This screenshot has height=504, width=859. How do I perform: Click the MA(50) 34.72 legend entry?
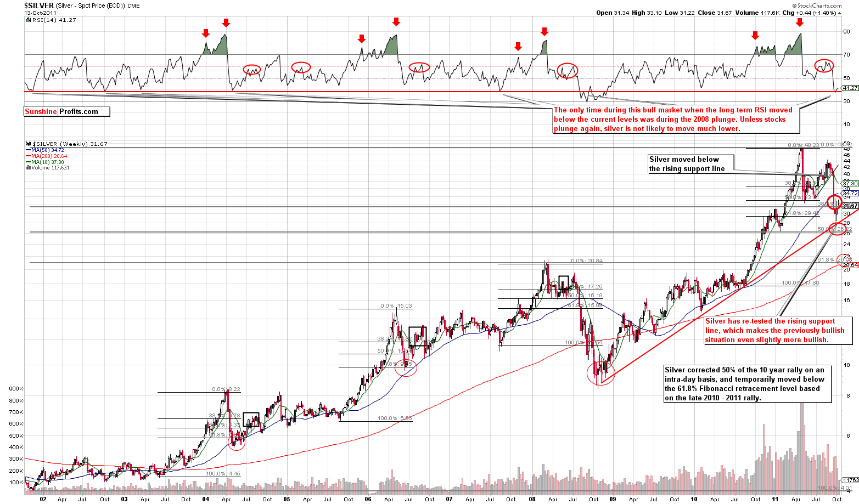(x=45, y=150)
